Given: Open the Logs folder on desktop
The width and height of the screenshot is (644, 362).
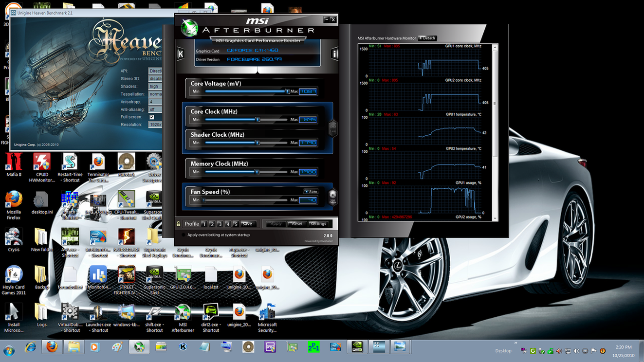Looking at the screenshot, I should coord(41,315).
